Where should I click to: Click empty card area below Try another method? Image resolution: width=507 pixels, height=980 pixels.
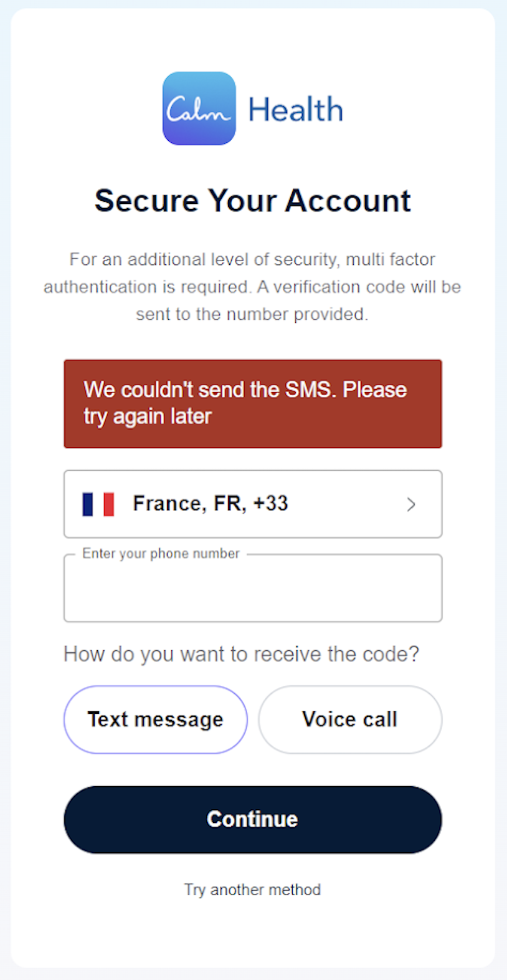pos(252,935)
